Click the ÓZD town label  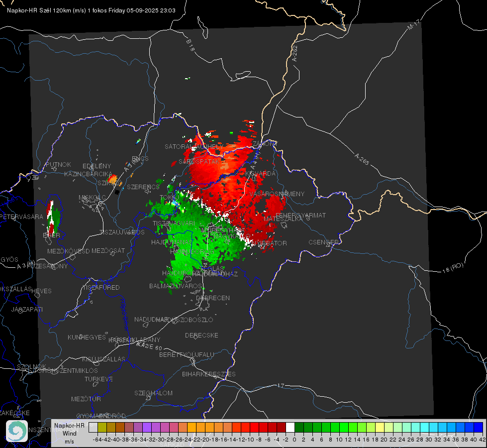[33, 178]
